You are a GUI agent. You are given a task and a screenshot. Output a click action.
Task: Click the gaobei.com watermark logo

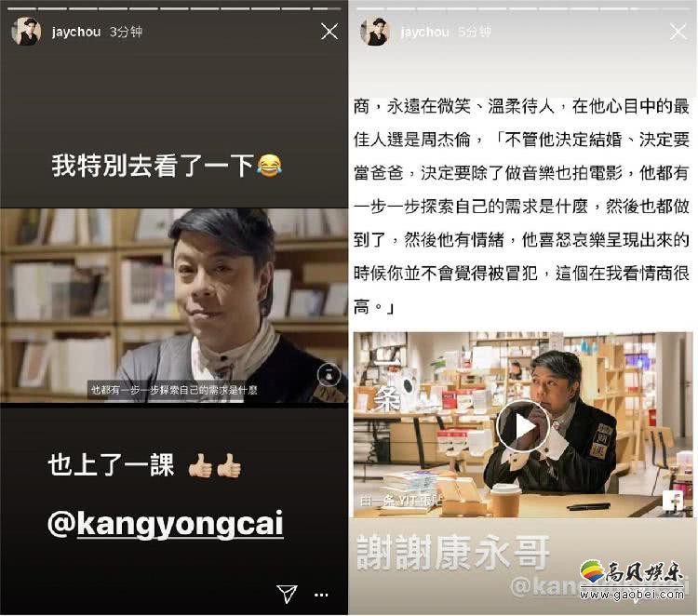pos(631,580)
